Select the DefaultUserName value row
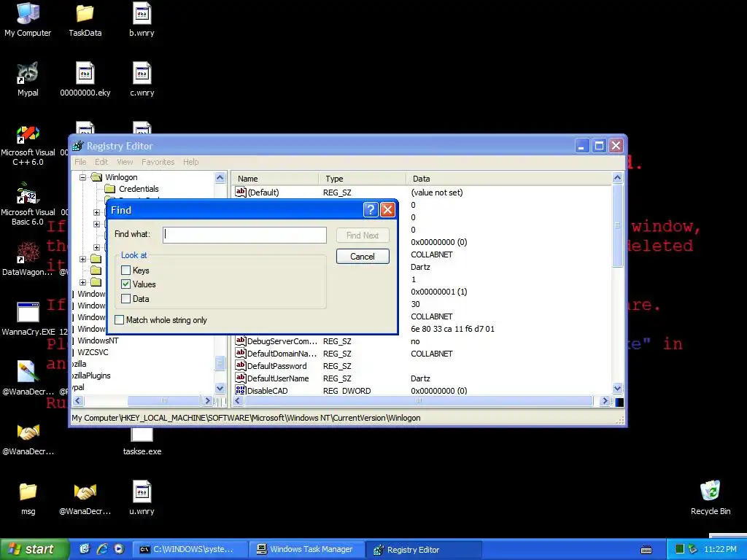This screenshot has width=747, height=560. point(422,378)
